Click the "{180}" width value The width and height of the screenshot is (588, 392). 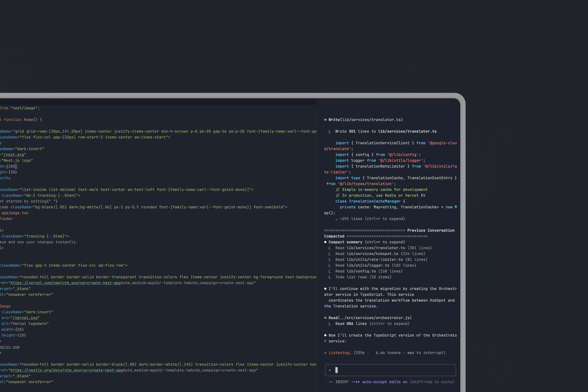pyautogui.click(x=12, y=166)
